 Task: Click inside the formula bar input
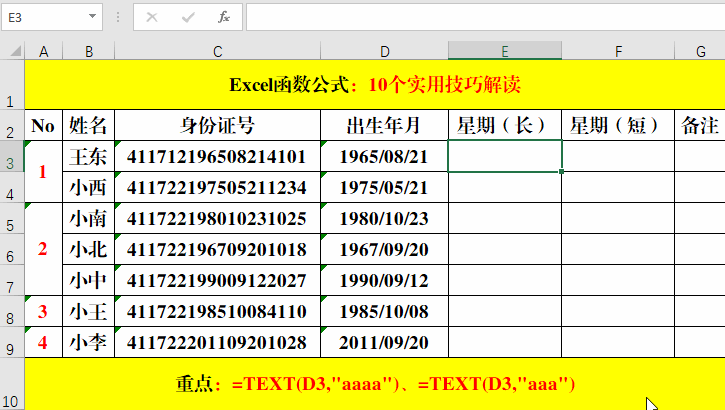pyautogui.click(x=485, y=18)
